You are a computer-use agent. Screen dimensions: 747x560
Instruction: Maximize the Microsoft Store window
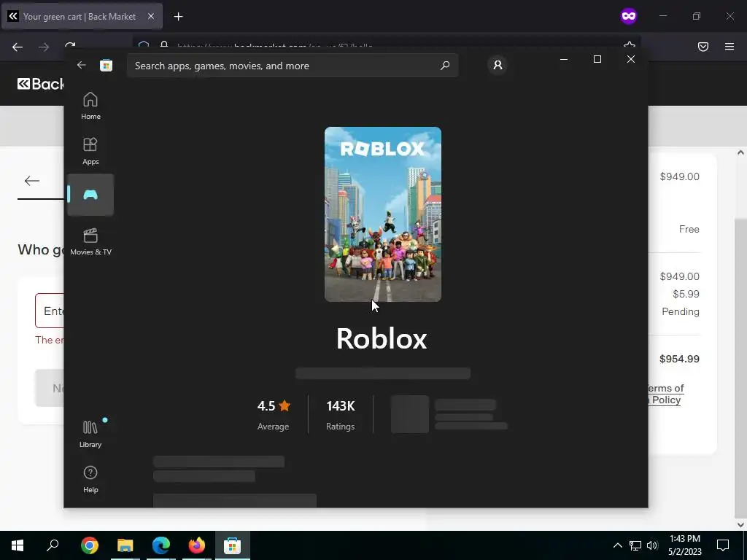[597, 59]
